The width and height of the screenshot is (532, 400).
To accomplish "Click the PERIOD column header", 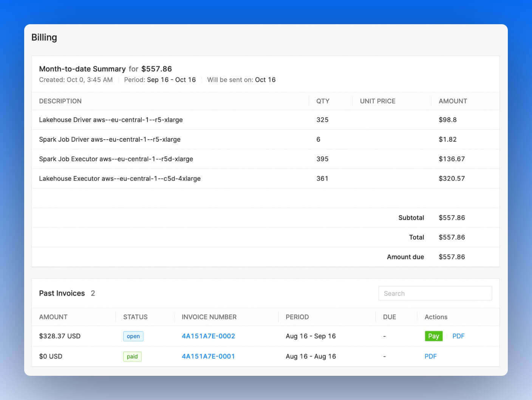I will tap(297, 317).
